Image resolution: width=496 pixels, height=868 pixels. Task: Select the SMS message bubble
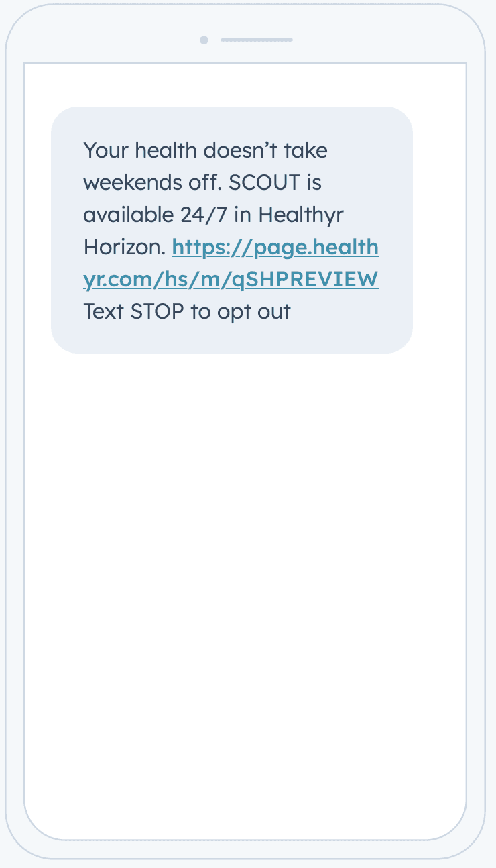click(232, 229)
